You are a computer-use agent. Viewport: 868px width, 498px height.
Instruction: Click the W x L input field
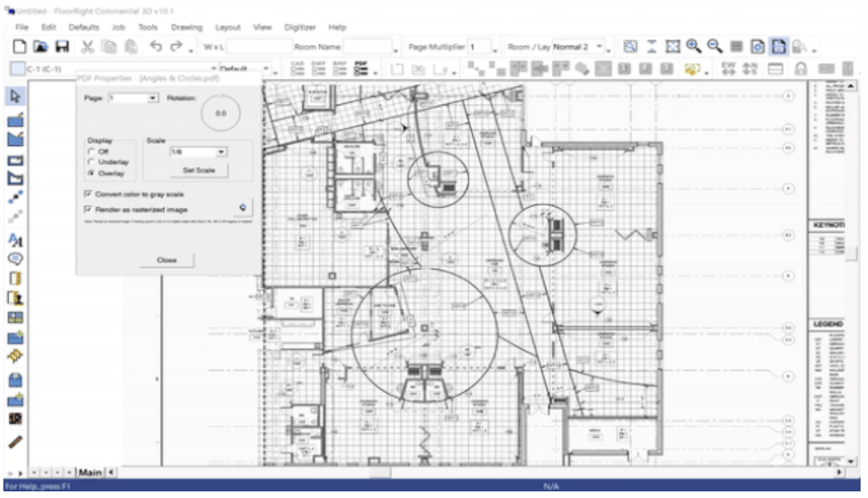[259, 47]
